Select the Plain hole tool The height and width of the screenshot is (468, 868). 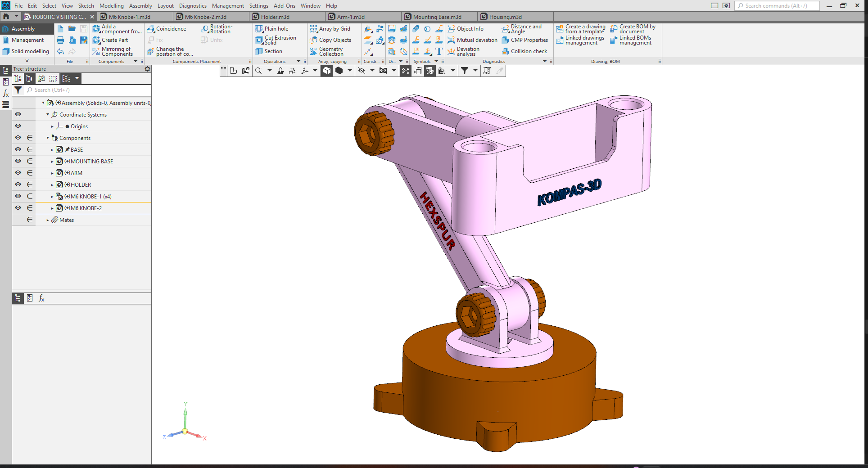(x=271, y=29)
